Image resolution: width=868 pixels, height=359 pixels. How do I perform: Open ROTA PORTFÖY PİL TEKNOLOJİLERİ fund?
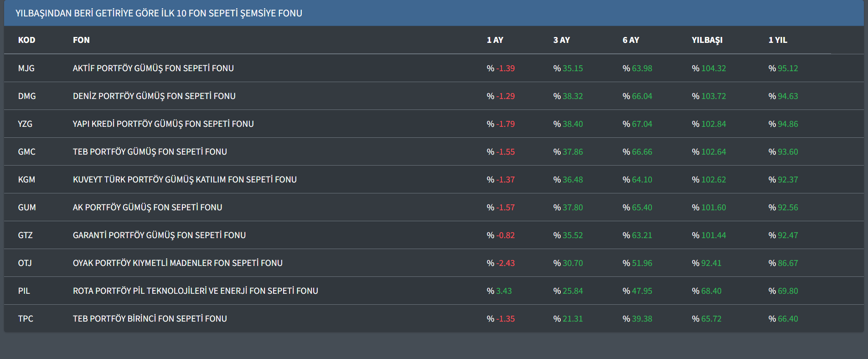tap(195, 291)
